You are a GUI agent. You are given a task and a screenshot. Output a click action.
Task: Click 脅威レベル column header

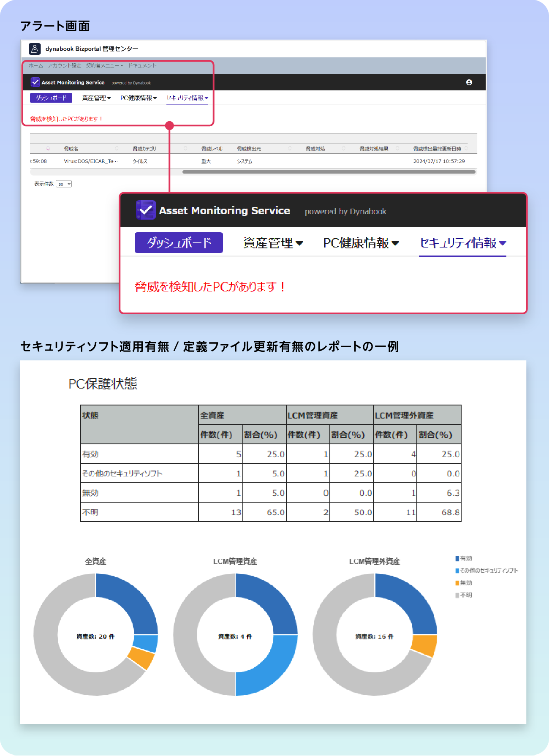[x=212, y=149]
